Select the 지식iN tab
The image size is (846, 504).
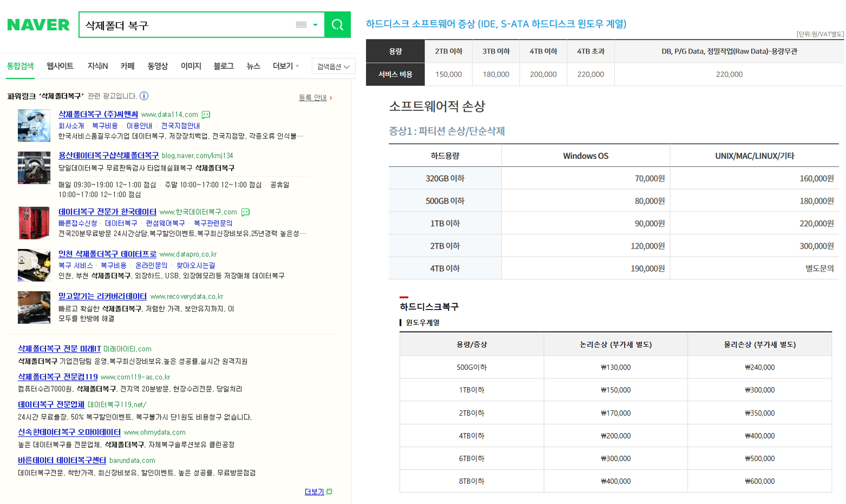coord(97,66)
